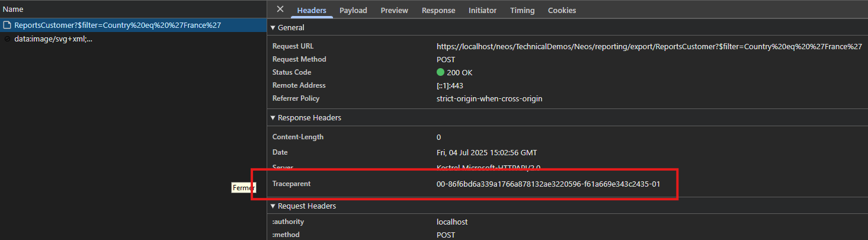Open the Preview tab
This screenshot has height=240, width=868.
pyautogui.click(x=395, y=10)
